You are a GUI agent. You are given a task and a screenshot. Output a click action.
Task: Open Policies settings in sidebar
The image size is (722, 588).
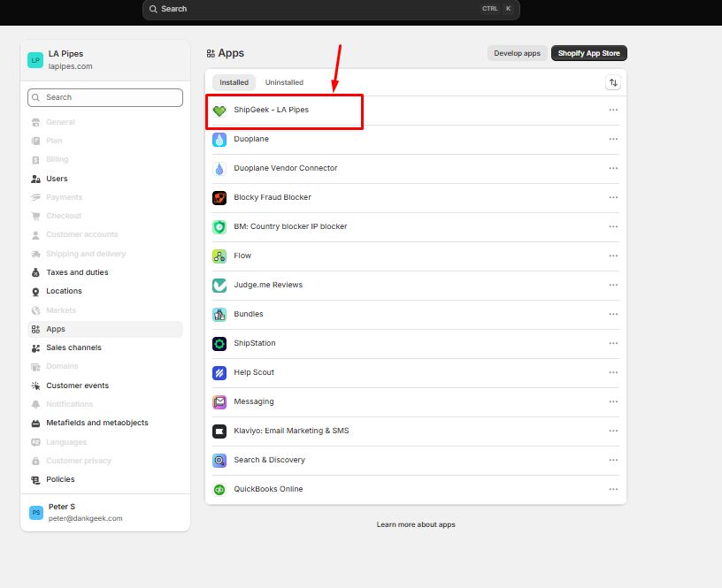[105, 479]
